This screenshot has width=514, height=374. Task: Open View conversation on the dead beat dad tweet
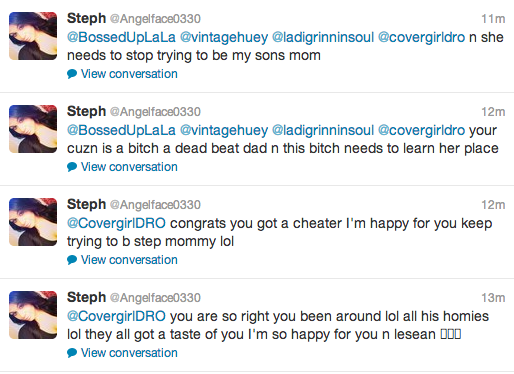(x=129, y=167)
